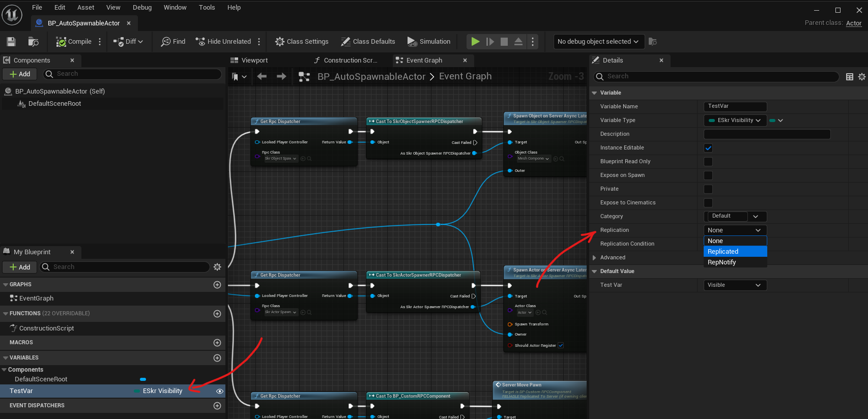The height and width of the screenshot is (419, 868).
Task: Select ConstructionScript function item
Action: (46, 328)
